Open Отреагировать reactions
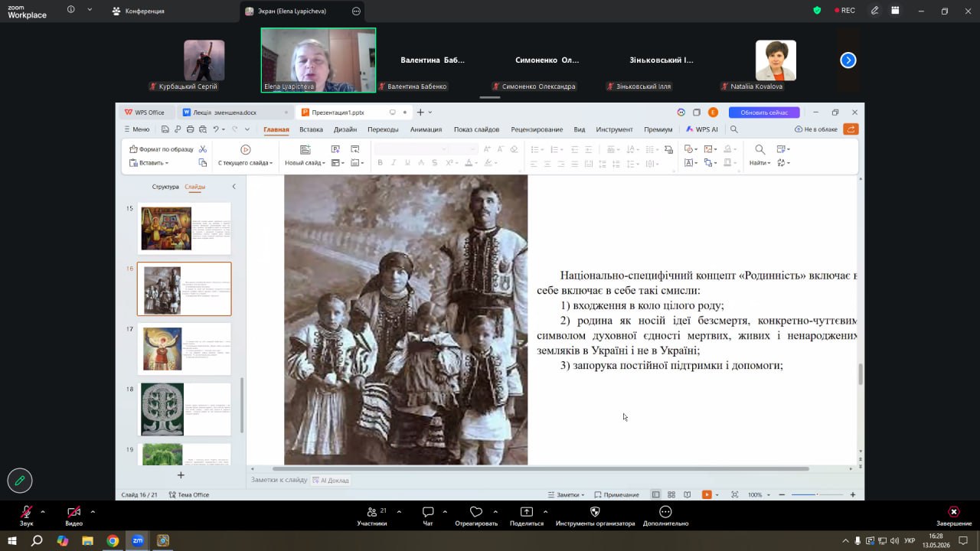980x551 pixels. pyautogui.click(x=476, y=516)
